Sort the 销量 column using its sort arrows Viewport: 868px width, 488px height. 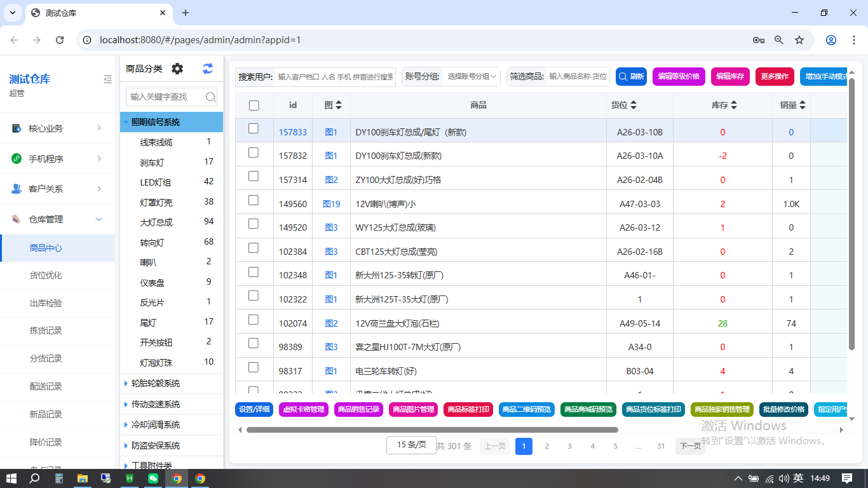[x=803, y=105]
